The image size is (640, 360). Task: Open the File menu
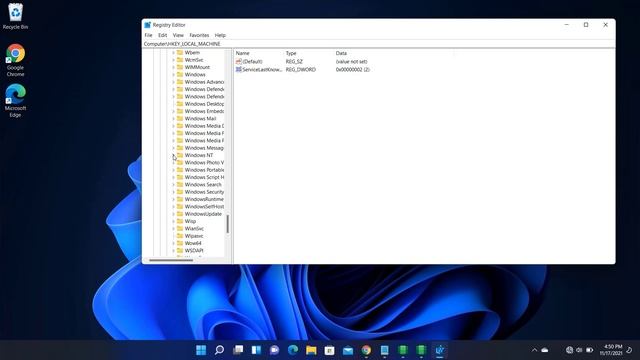(x=148, y=36)
